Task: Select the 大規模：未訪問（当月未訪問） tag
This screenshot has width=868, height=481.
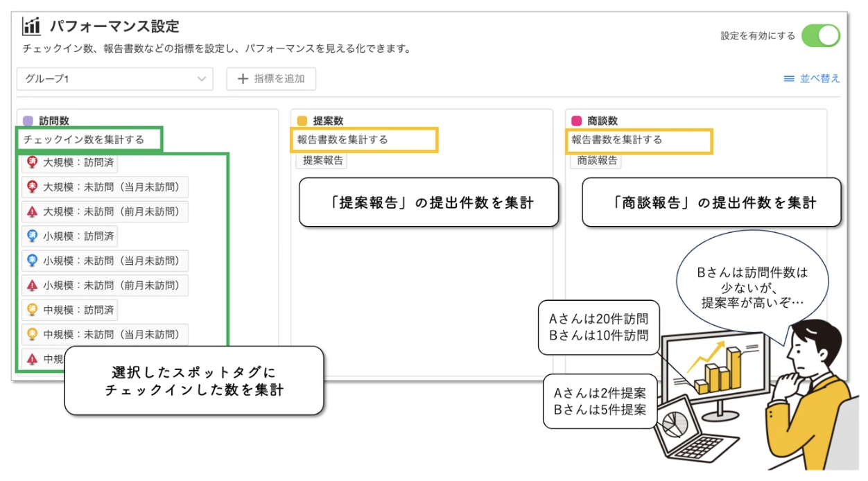Action: [x=105, y=187]
